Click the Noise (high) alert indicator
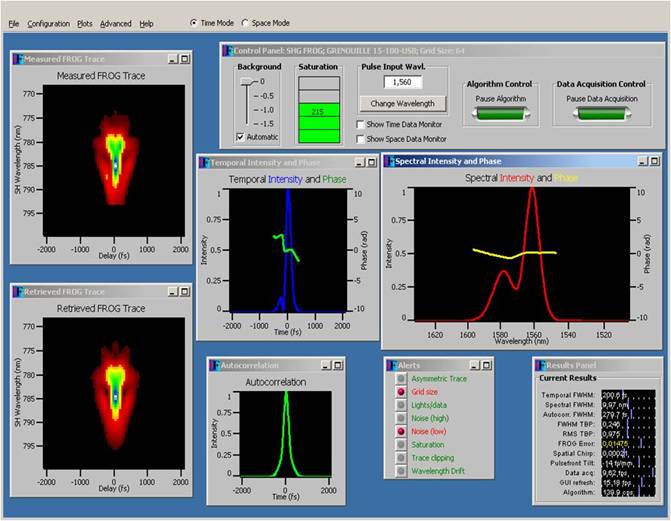This screenshot has width=671, height=521. pyautogui.click(x=401, y=418)
